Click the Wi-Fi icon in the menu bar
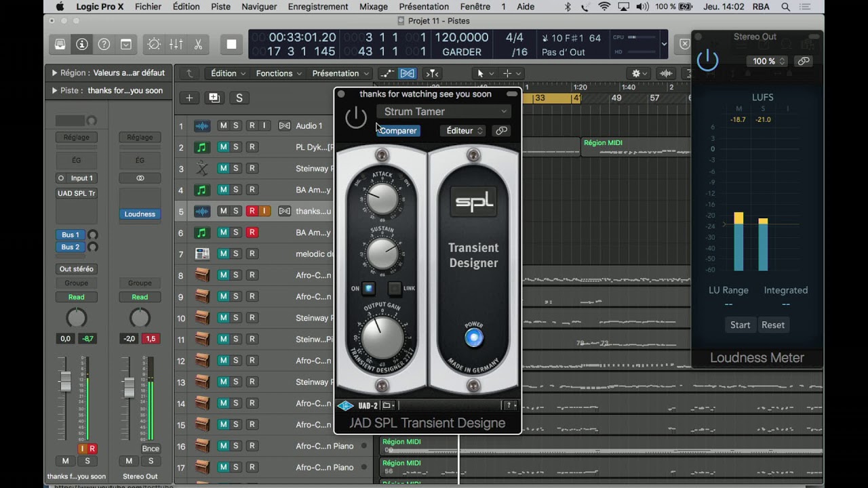 (604, 7)
